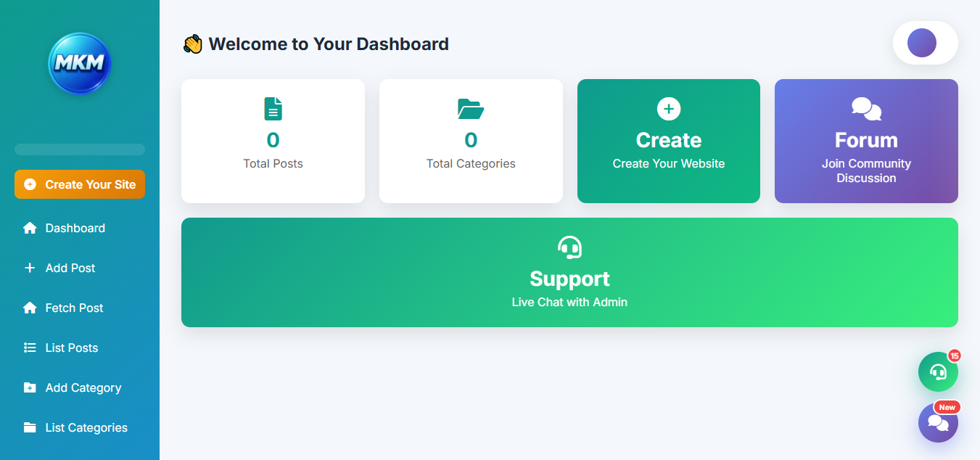Click the Total Categories folder icon
Screen dimensions: 980x460
[471, 109]
